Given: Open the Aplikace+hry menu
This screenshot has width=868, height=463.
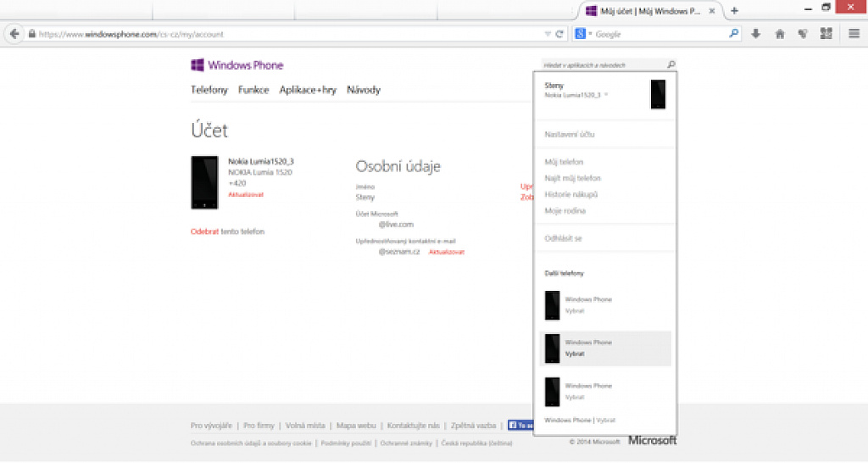Looking at the screenshot, I should point(308,90).
